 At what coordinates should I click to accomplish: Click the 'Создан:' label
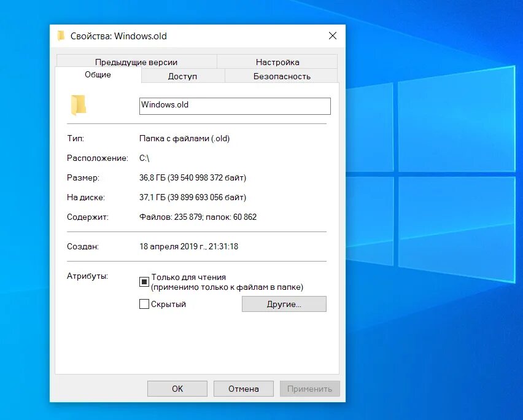(83, 246)
